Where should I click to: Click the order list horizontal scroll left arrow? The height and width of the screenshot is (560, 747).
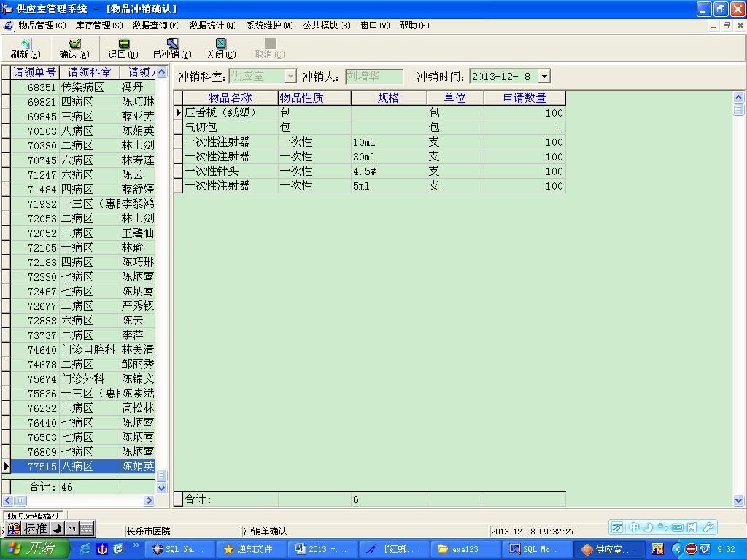click(7, 500)
